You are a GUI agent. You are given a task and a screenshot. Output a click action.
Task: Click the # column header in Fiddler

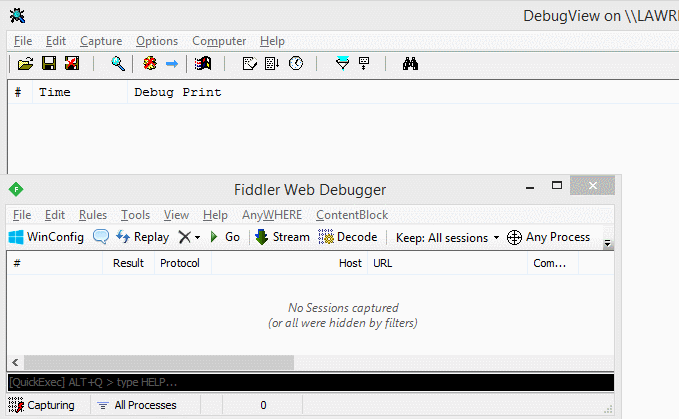55,263
